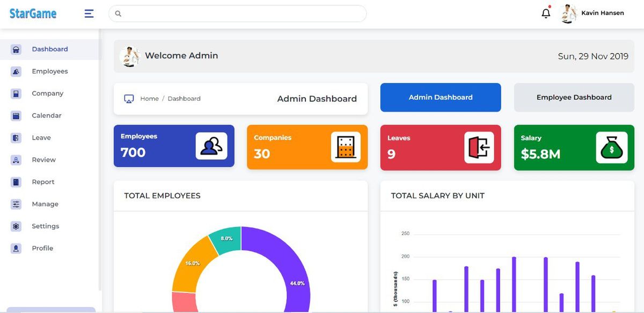Toggle the hamburger sidebar menu icon
Viewport: 644px width, 313px height.
(x=89, y=13)
